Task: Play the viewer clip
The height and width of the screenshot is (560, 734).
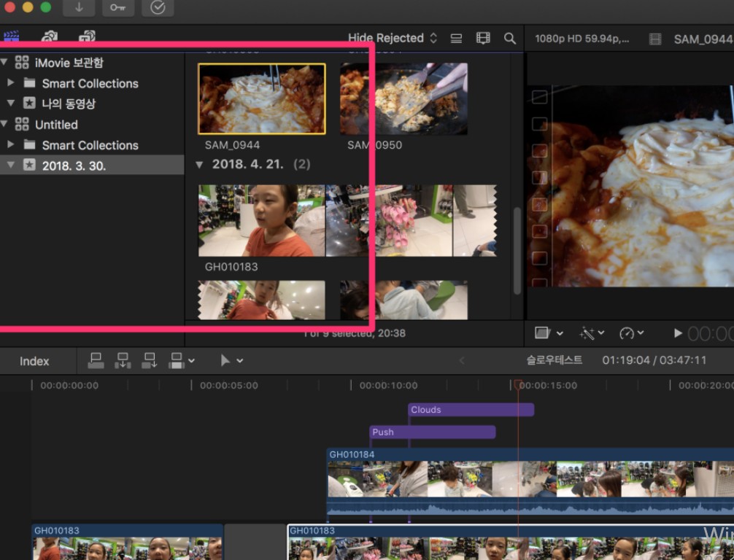Action: (x=677, y=333)
